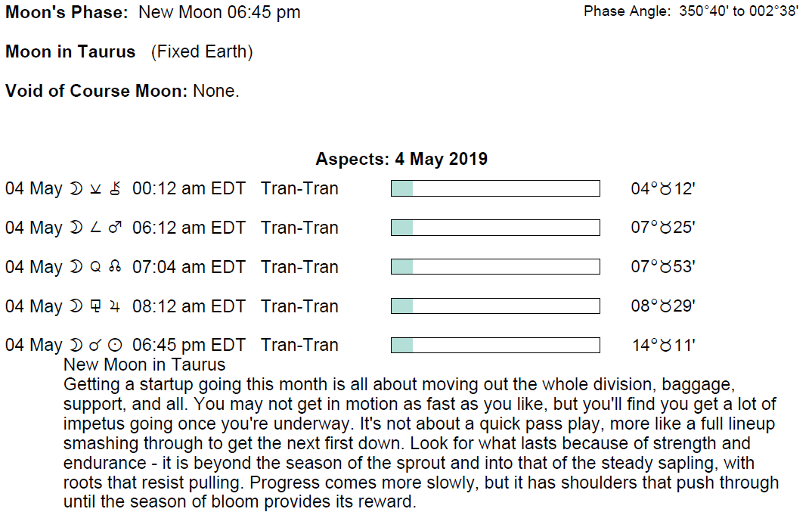The height and width of the screenshot is (512, 812).
Task: Click the "Aspects: 4 May 2019" heading
Action: click(401, 160)
